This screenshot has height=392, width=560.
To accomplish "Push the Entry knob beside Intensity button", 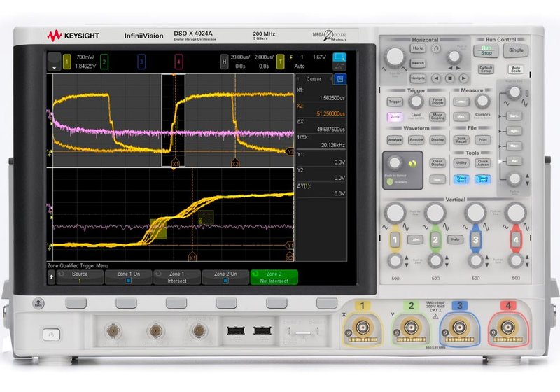I will click(395, 162).
